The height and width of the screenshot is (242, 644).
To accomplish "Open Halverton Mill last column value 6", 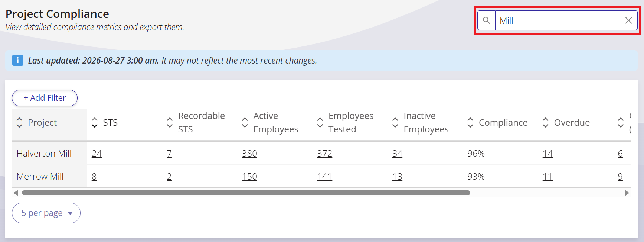I will [x=620, y=154].
